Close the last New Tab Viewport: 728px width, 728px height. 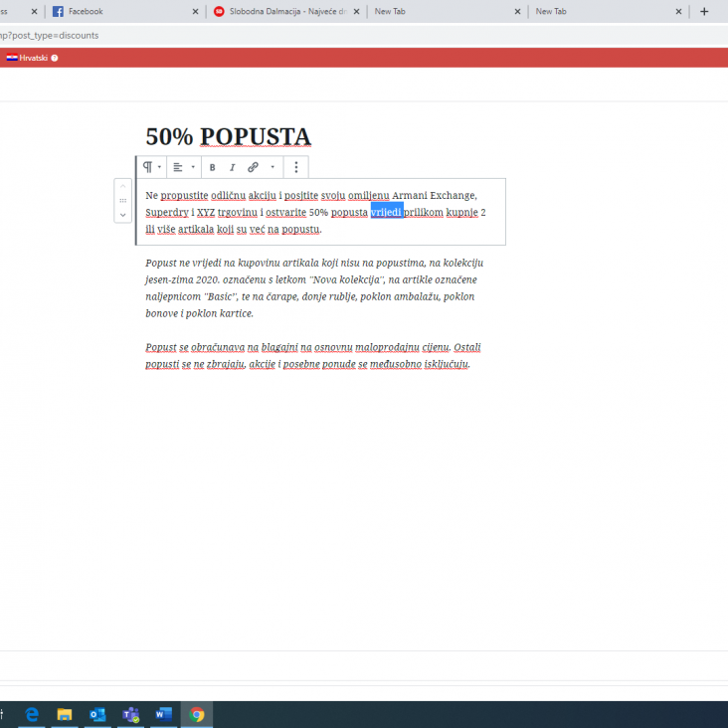click(679, 12)
